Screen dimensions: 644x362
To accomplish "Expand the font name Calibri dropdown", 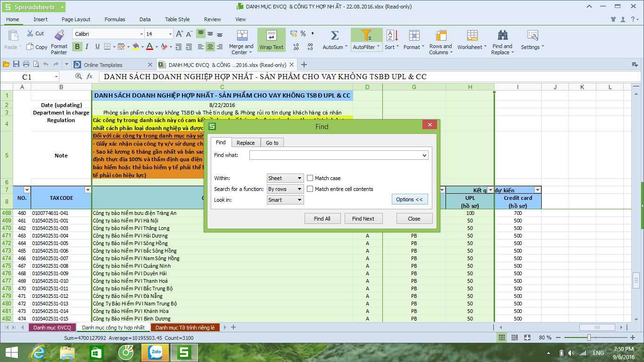I will tap(141, 34).
